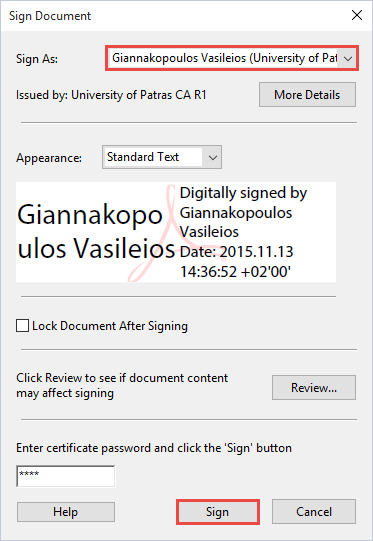Expand the Sign As dropdown arrow
373x541 pixels.
click(348, 58)
